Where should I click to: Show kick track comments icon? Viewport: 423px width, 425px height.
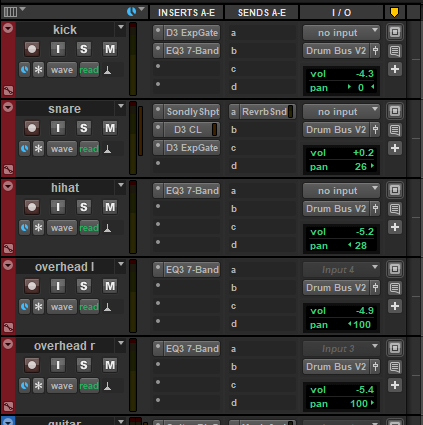click(x=395, y=51)
